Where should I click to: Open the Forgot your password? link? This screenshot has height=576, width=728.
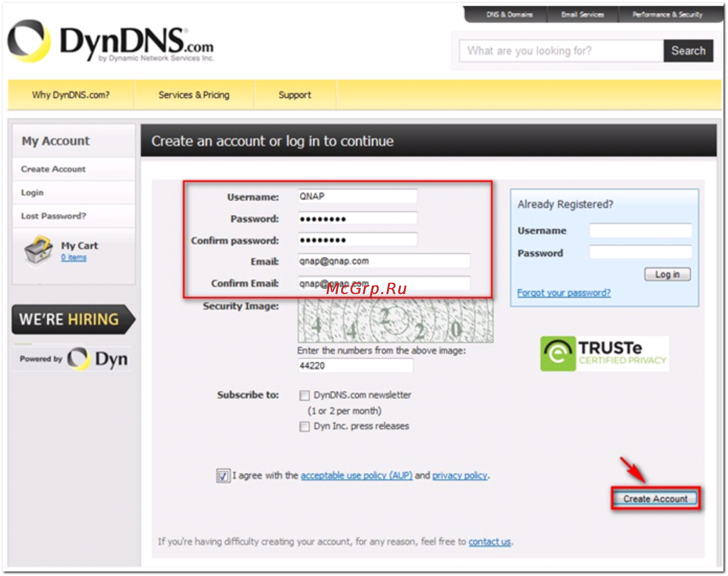564,293
